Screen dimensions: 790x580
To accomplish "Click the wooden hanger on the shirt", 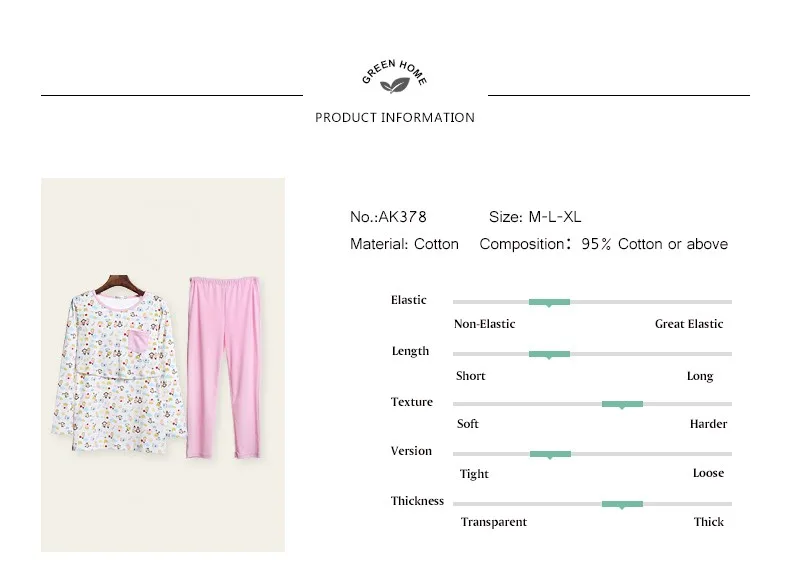I will 120,284.
